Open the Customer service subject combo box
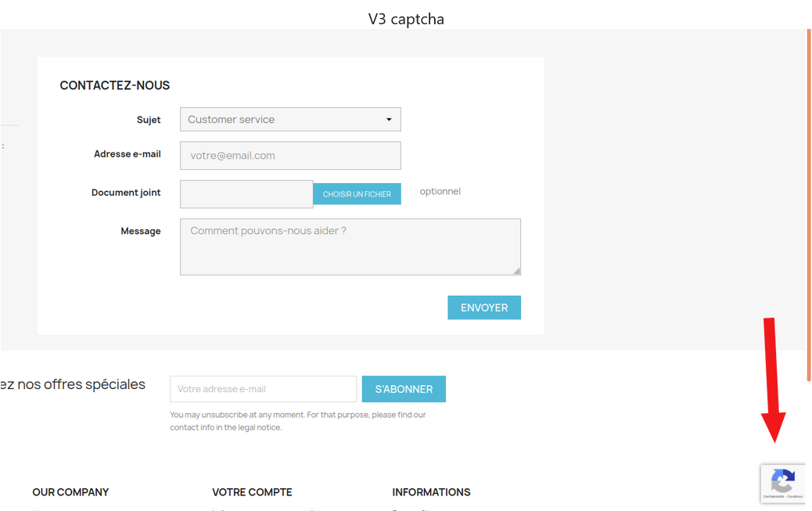This screenshot has height=511, width=812. [x=290, y=119]
